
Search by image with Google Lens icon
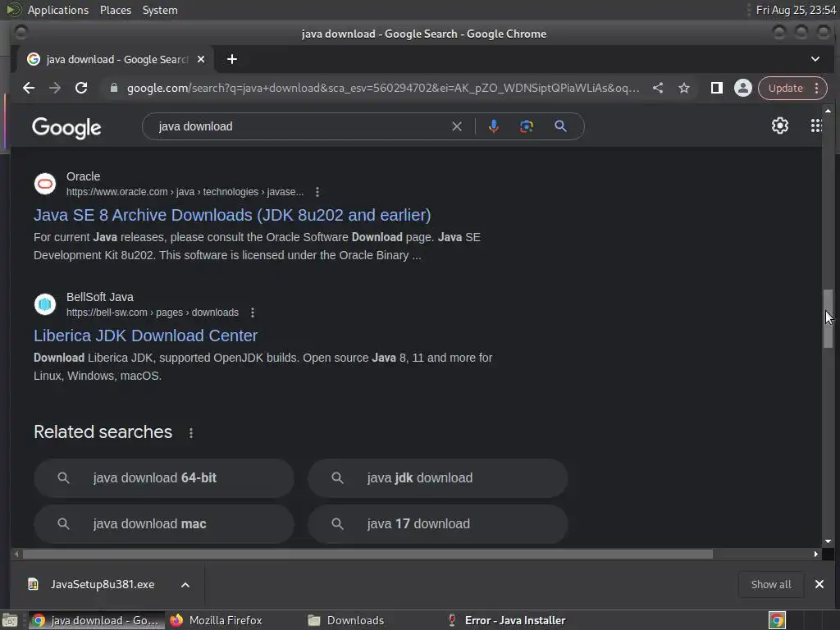point(526,126)
